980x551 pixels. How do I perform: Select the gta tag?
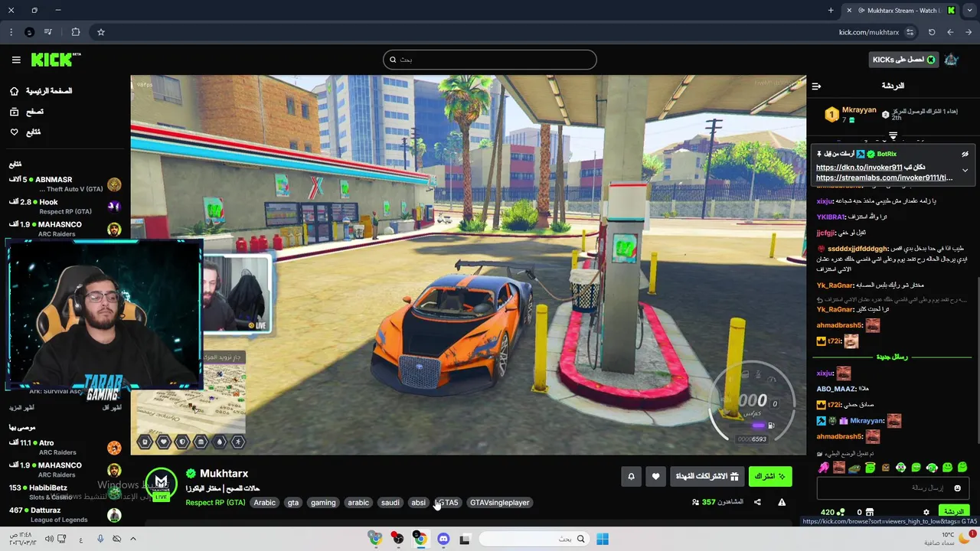click(292, 503)
